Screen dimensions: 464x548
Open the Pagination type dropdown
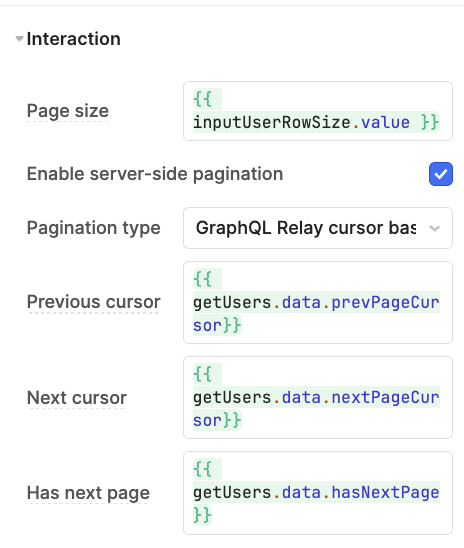[x=318, y=228]
